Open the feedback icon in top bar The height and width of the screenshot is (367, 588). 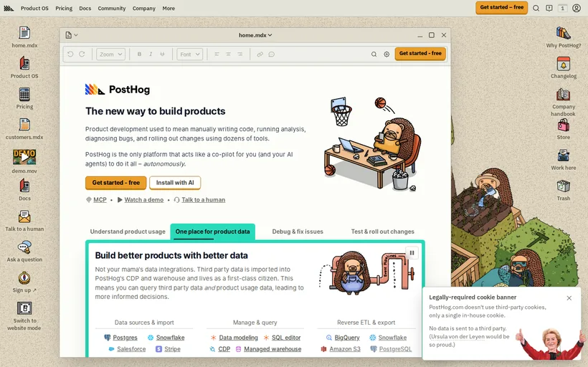pos(549,9)
